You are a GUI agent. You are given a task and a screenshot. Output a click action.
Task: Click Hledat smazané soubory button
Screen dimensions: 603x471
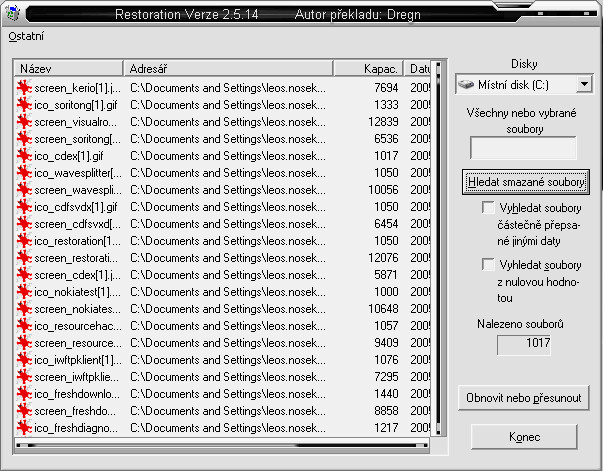526,181
